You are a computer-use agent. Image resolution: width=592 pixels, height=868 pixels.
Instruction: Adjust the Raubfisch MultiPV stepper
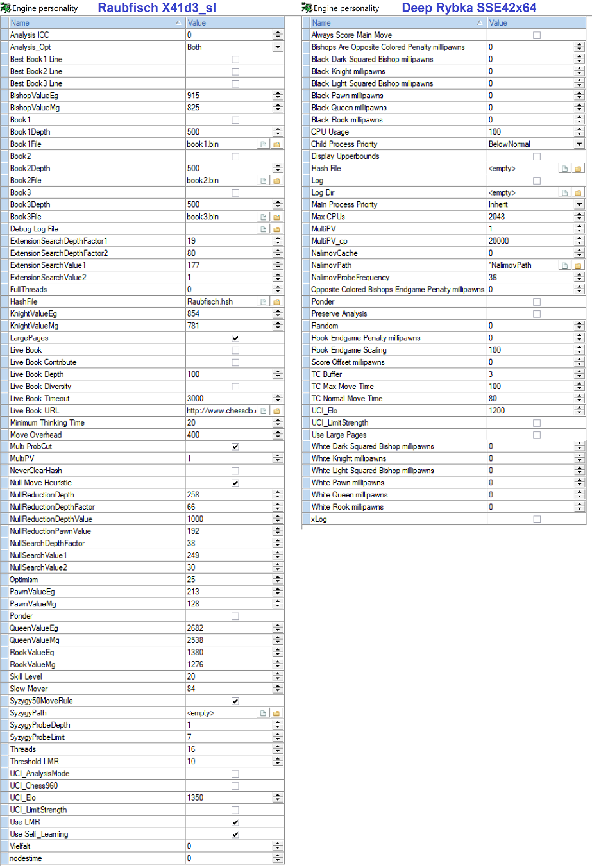278,458
